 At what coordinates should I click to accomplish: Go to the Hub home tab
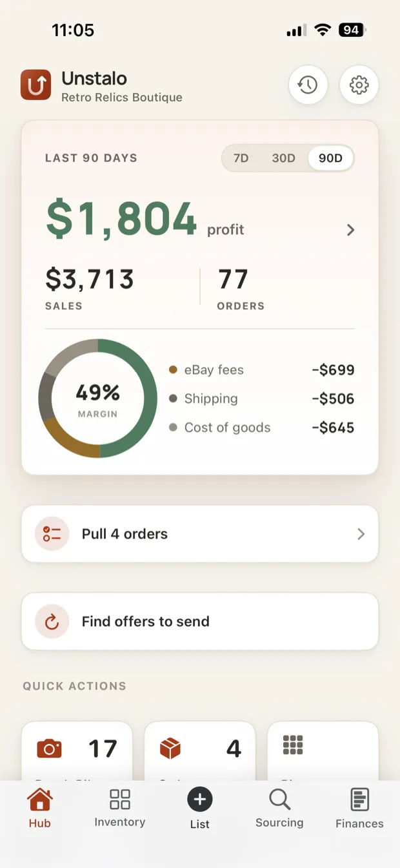[x=39, y=808]
